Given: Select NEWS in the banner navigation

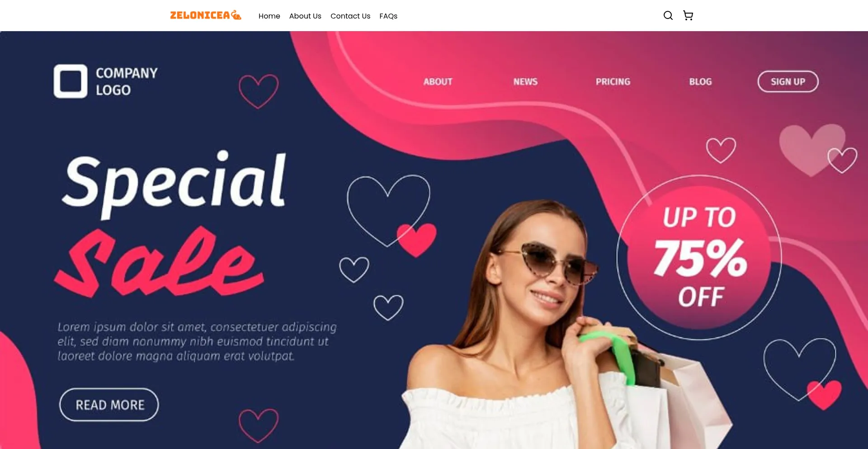Looking at the screenshot, I should [x=525, y=82].
